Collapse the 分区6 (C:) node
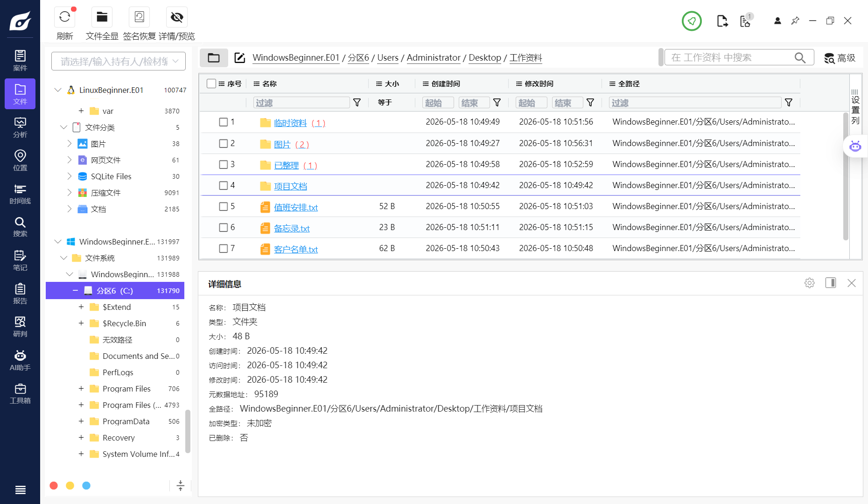 pyautogui.click(x=75, y=291)
